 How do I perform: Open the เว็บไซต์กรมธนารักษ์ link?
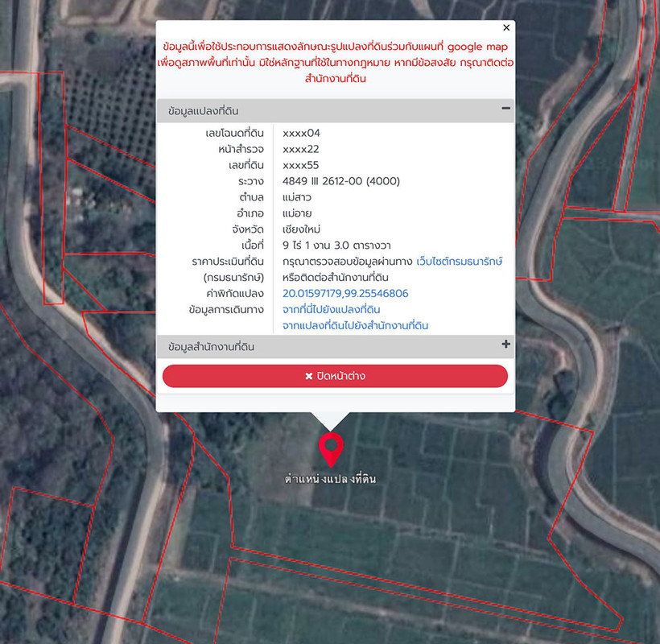pyautogui.click(x=460, y=262)
